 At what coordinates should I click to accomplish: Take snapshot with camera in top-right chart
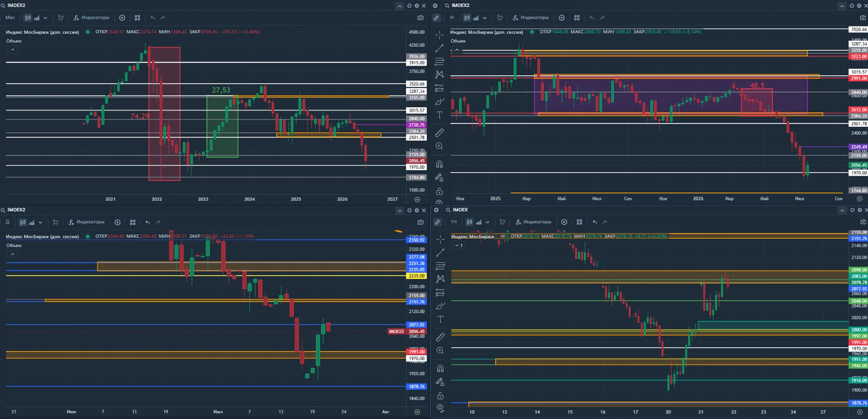pyautogui.click(x=862, y=18)
